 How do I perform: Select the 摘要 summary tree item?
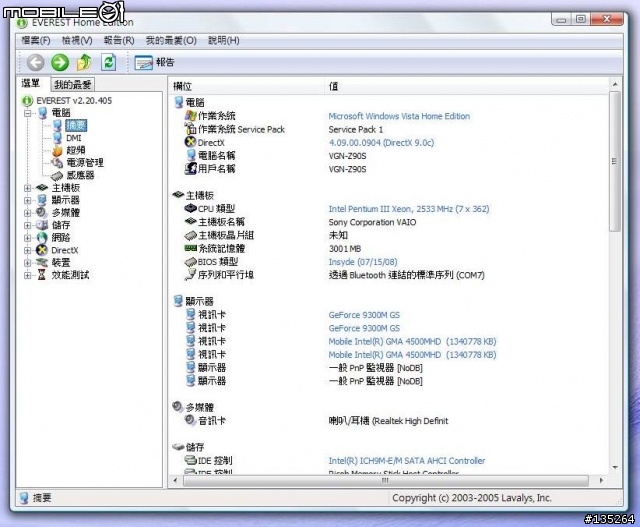76,125
